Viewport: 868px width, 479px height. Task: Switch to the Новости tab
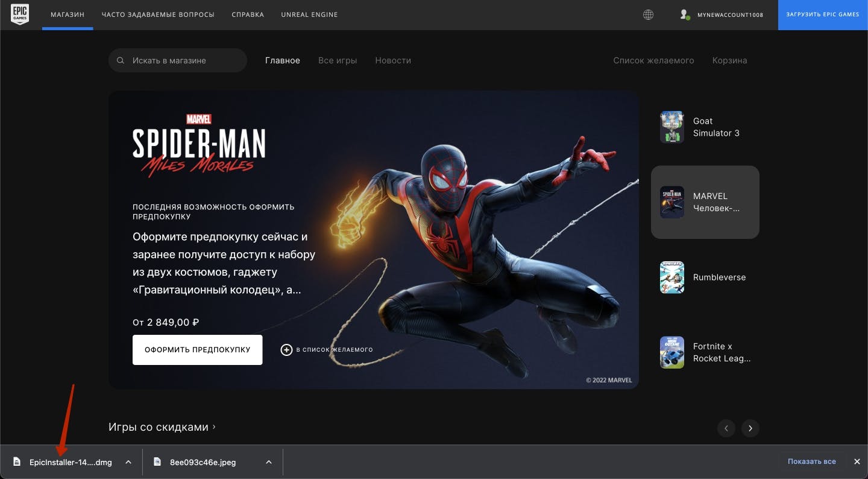tap(393, 60)
